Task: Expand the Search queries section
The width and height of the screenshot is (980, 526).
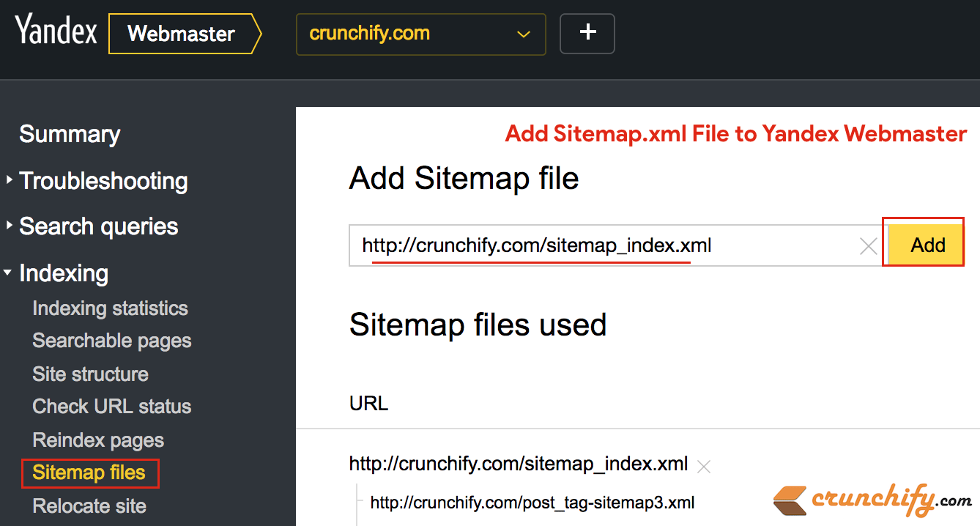Action: [92, 226]
